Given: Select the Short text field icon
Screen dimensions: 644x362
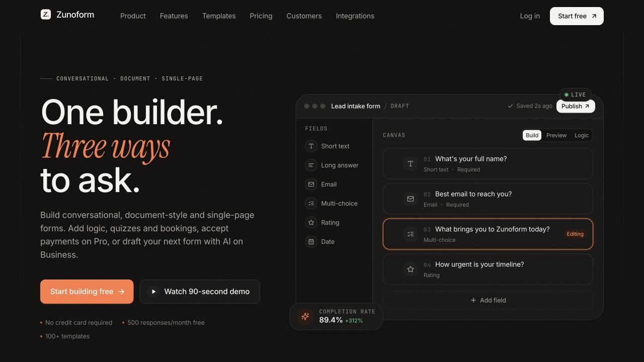Looking at the screenshot, I should [311, 146].
